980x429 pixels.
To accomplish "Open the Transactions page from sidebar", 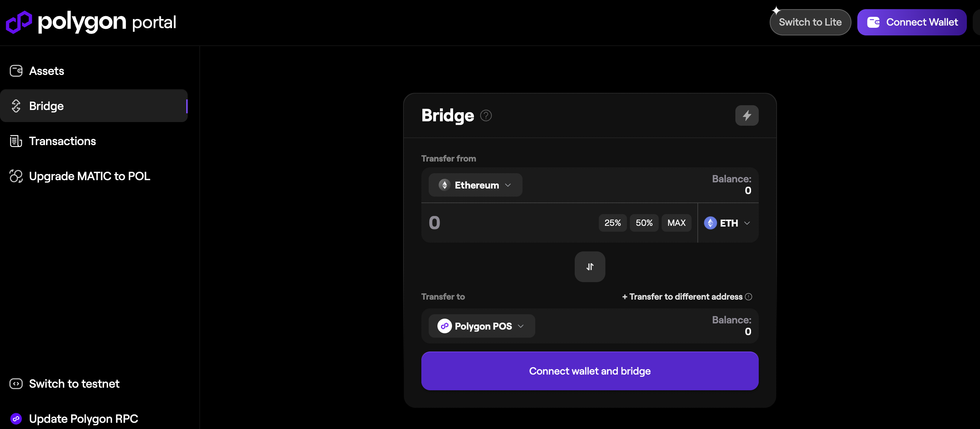I will (62, 141).
